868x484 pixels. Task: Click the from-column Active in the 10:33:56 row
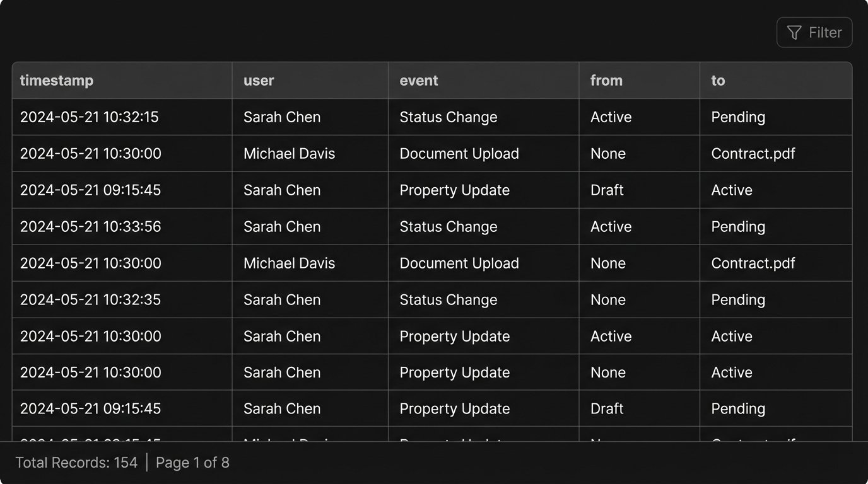coord(611,227)
